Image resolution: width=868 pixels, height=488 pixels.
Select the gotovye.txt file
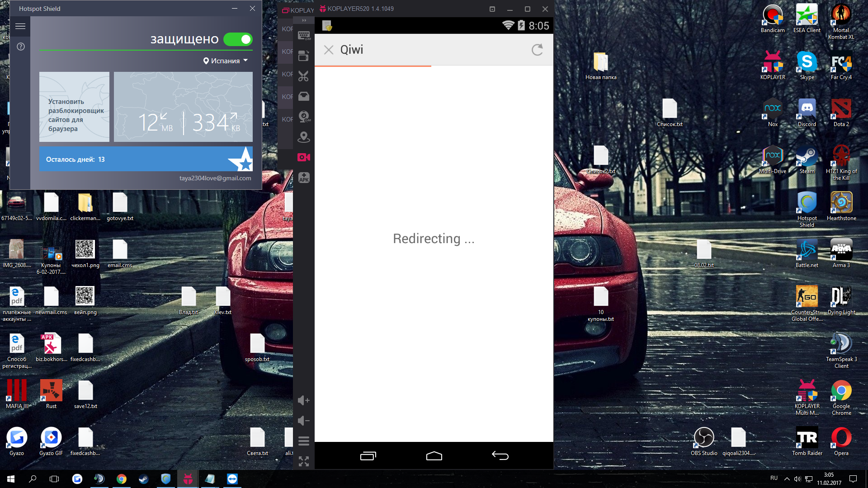tap(120, 206)
